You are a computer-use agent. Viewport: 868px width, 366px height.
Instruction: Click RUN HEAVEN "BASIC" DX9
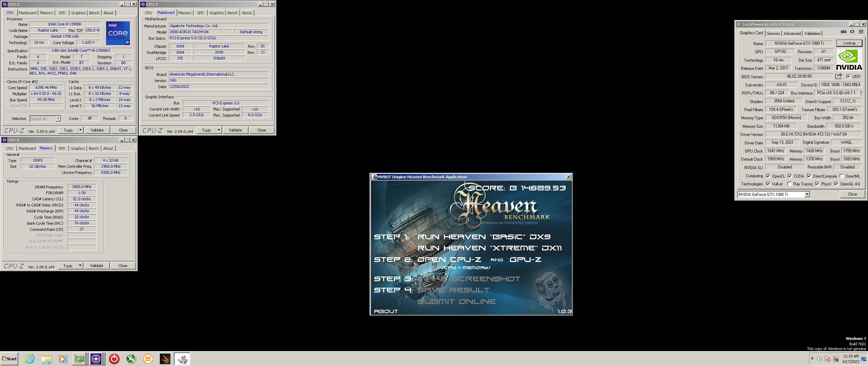click(484, 237)
